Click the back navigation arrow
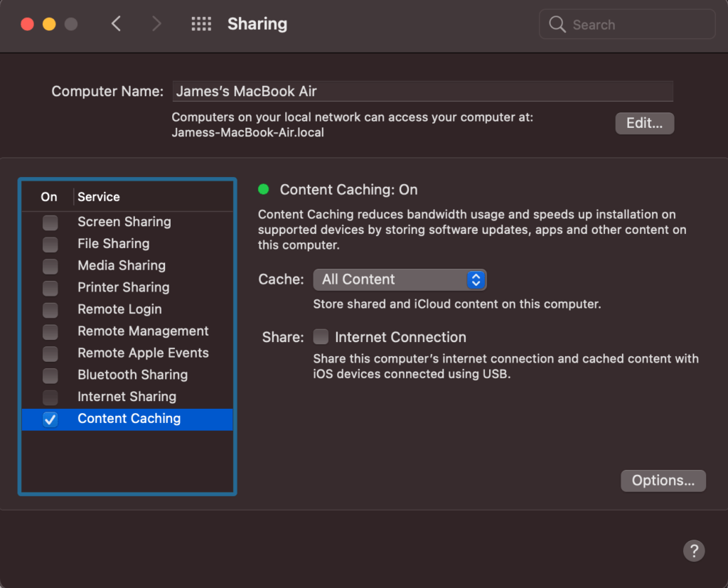Screen dimensions: 728x588 [116, 24]
